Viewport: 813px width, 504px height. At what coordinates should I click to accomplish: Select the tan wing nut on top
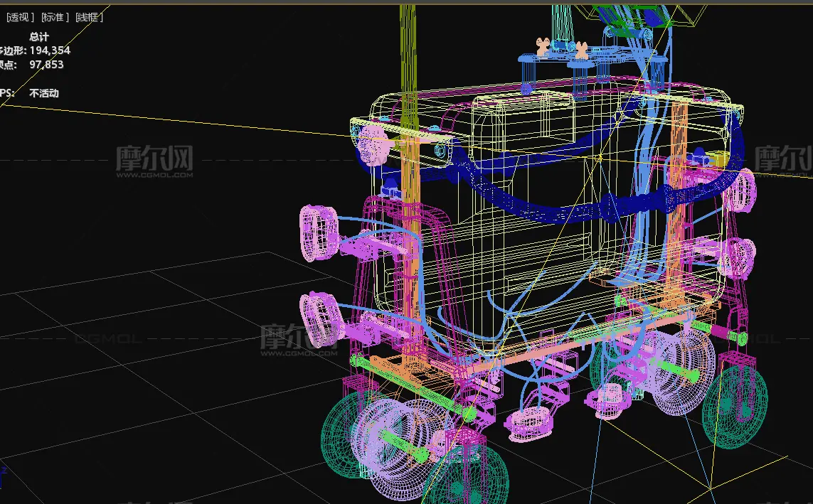point(542,48)
